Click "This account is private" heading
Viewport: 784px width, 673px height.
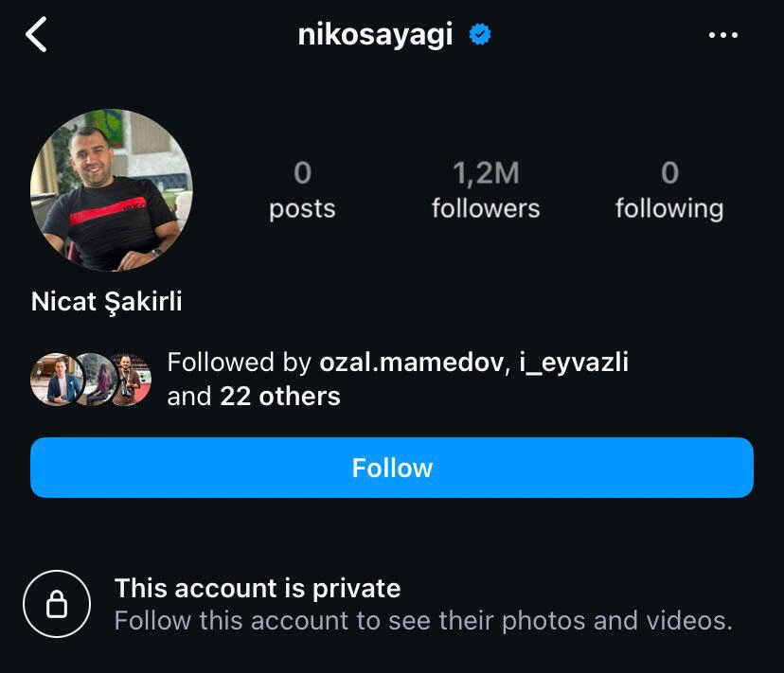(258, 589)
